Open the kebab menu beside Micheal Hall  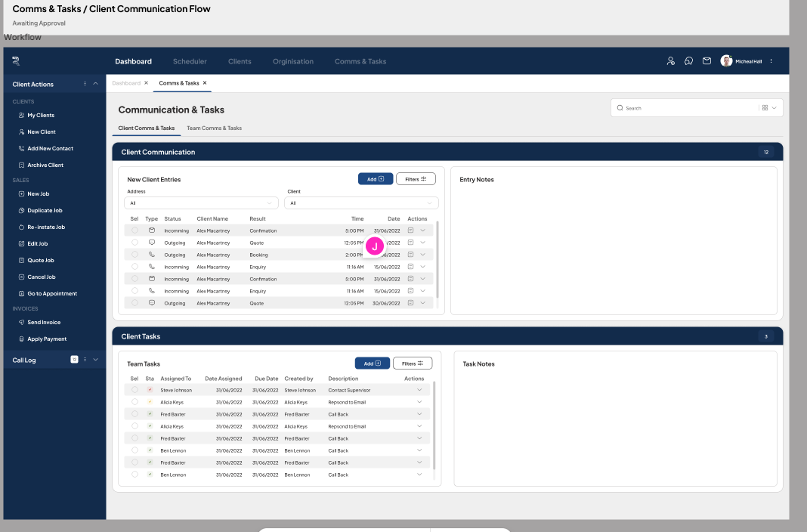[x=771, y=61]
